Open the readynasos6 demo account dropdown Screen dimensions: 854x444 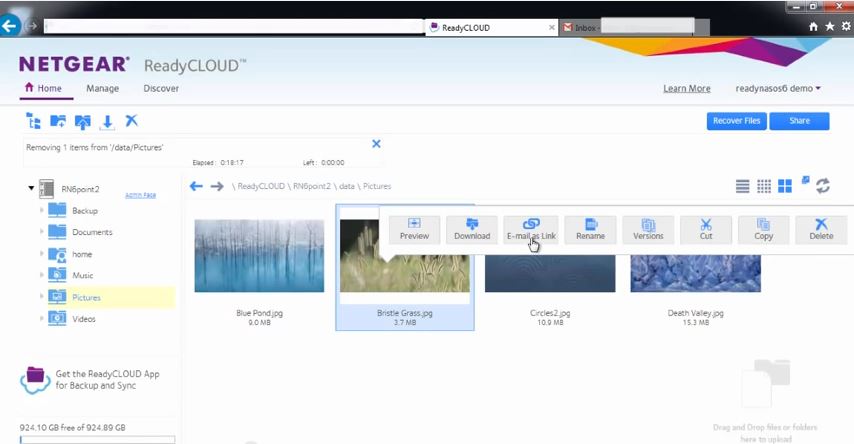point(778,88)
